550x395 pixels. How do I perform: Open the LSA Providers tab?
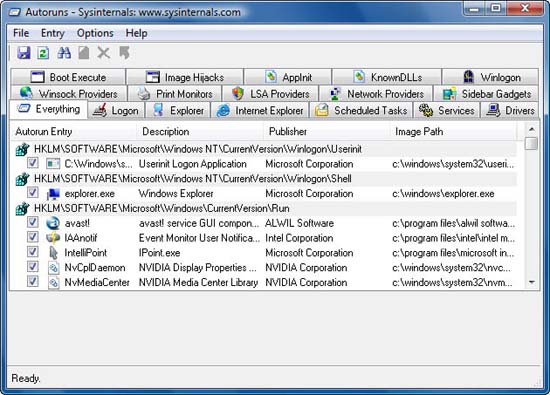point(270,94)
